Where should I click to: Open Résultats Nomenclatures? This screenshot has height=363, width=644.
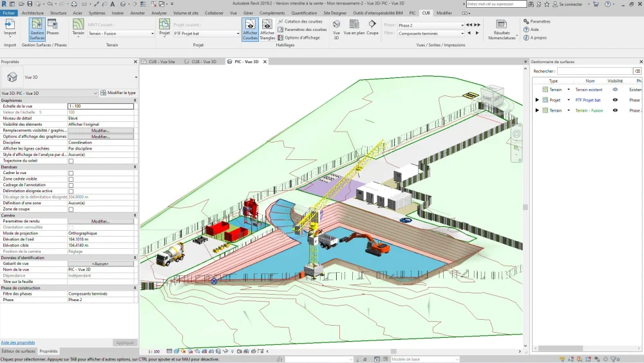coord(502,29)
